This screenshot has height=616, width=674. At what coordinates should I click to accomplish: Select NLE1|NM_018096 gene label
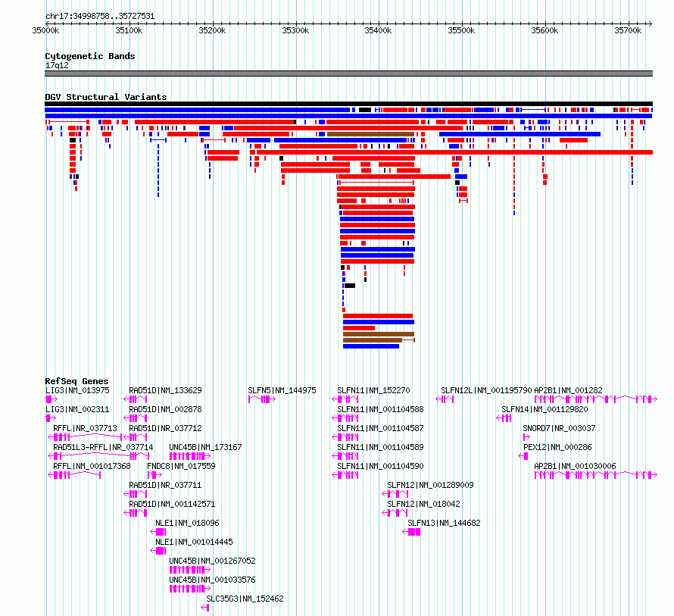pyautogui.click(x=187, y=523)
